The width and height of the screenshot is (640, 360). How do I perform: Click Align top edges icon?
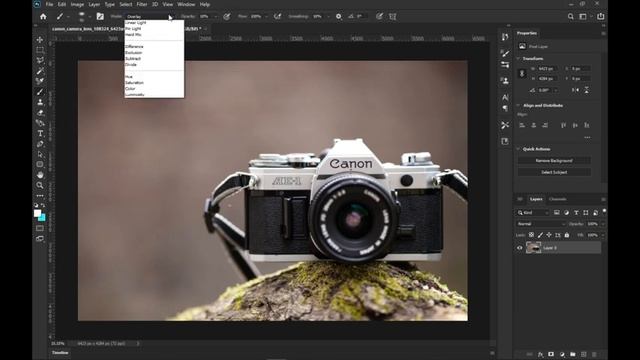[x=563, y=125]
